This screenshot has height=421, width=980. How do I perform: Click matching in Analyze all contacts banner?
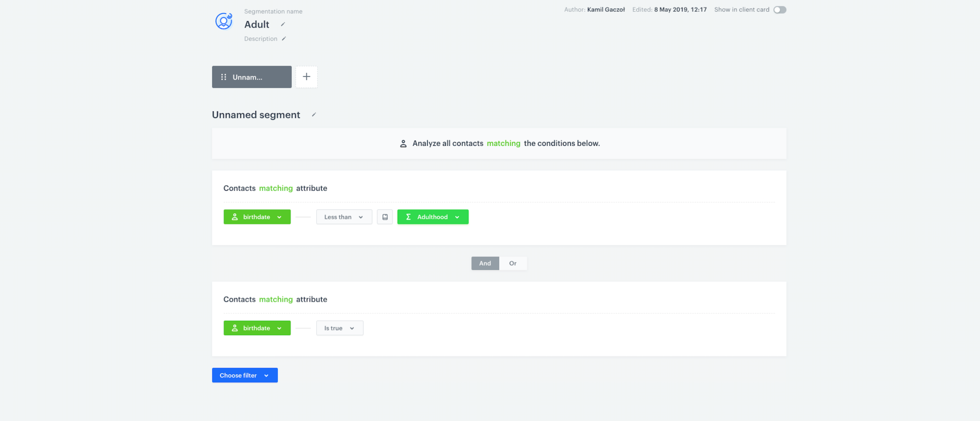(503, 143)
